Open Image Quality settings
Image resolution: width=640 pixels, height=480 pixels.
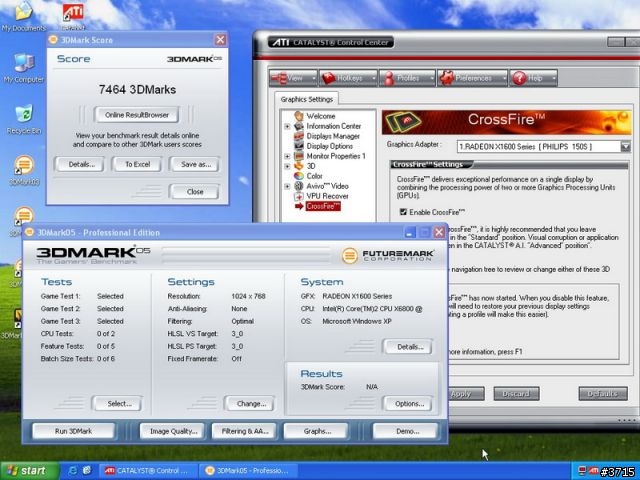click(x=173, y=431)
